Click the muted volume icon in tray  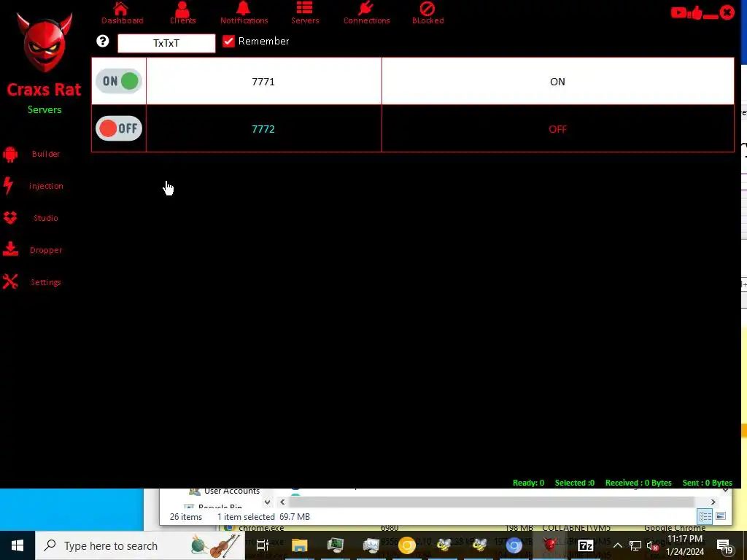(653, 546)
